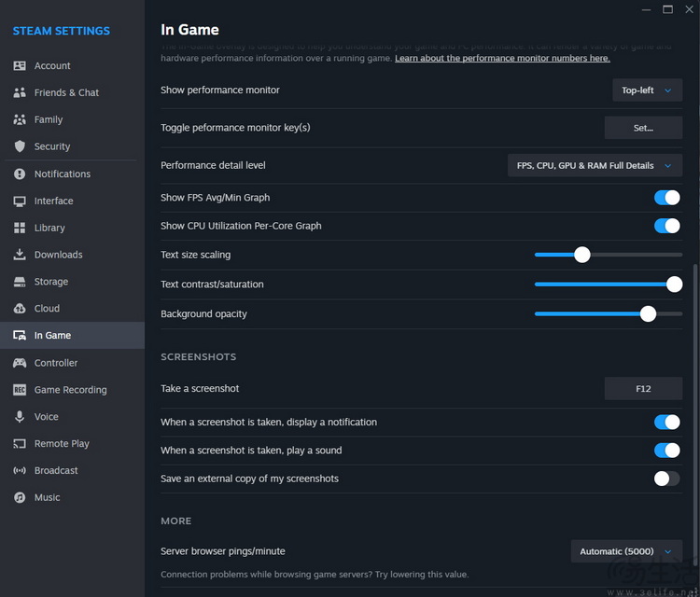Select the Remote Play section
This screenshot has height=597, width=700.
tap(72, 443)
